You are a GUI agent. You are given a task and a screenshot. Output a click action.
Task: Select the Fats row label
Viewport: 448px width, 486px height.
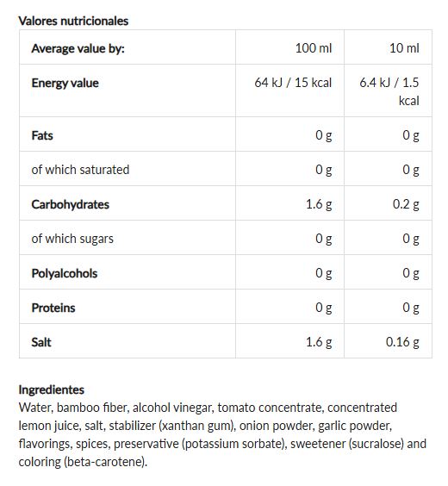point(42,136)
